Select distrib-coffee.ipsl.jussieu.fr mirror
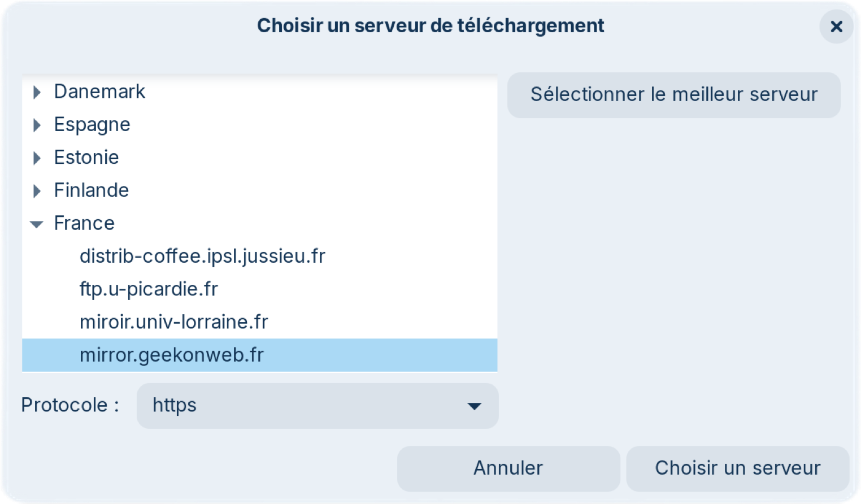Screen dimensions: 861x504 coord(202,256)
